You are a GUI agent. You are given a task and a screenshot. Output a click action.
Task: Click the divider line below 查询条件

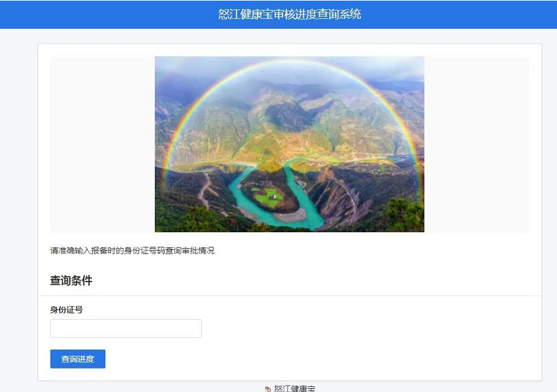click(289, 296)
